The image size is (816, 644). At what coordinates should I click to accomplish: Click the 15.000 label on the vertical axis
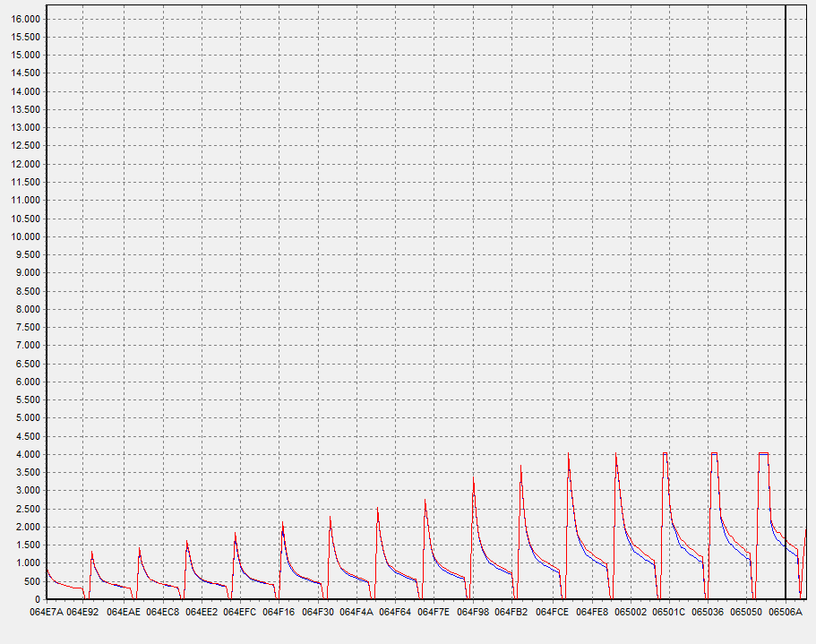[x=25, y=56]
